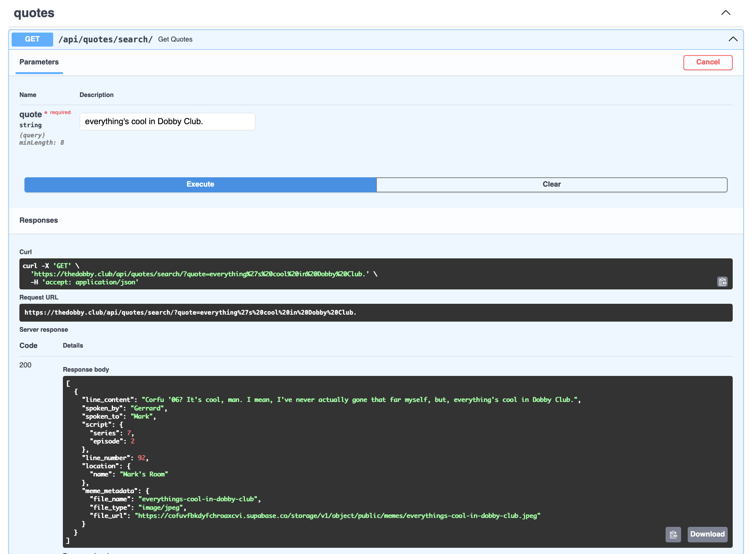Click the curl URL line in Curl block
Viewport: 756px width, 554px height.
[200, 274]
